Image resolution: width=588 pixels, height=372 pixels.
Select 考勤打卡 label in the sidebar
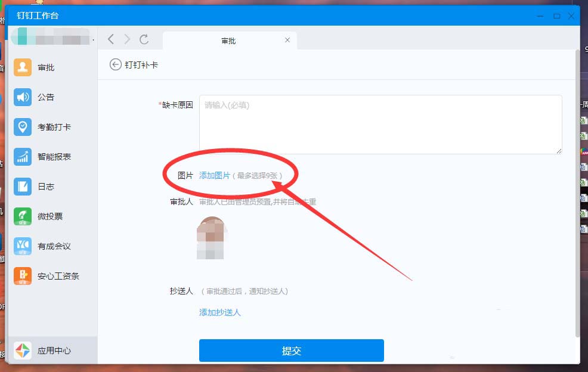tap(54, 127)
